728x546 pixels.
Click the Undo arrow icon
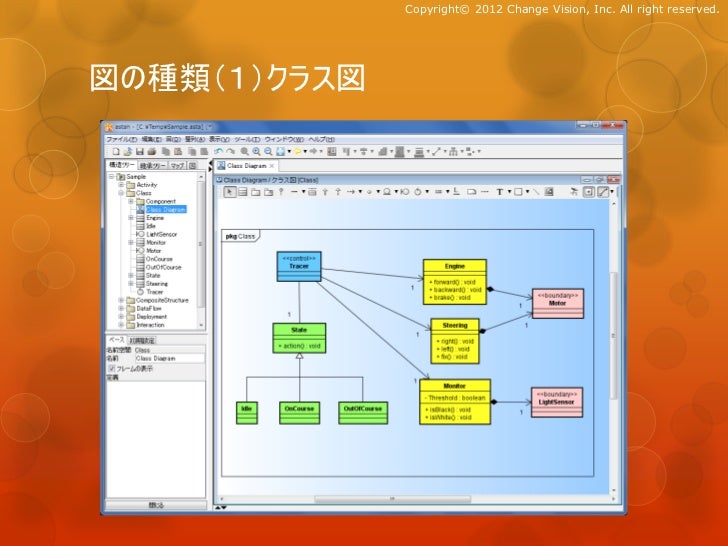pyautogui.click(x=219, y=151)
